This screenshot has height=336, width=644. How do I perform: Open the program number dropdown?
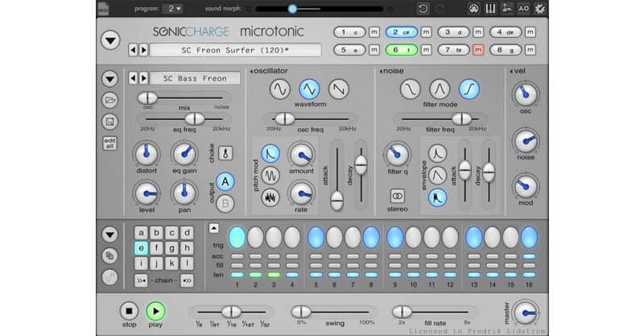coord(172,9)
